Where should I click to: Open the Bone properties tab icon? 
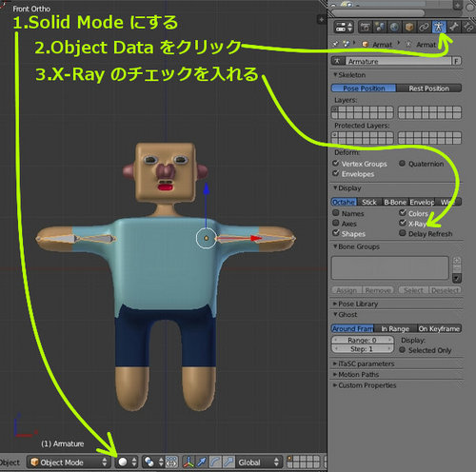pyautogui.click(x=454, y=27)
